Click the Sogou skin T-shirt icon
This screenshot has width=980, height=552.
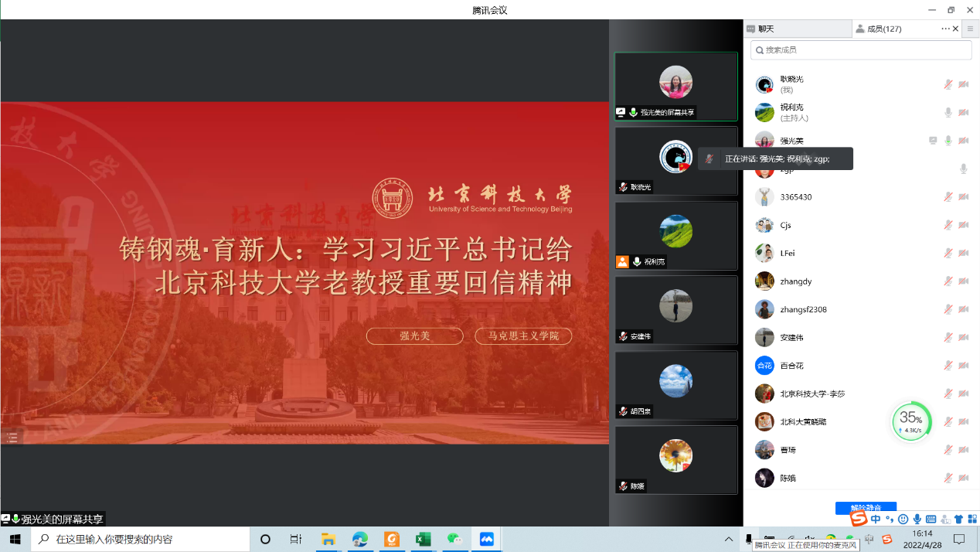click(x=958, y=519)
